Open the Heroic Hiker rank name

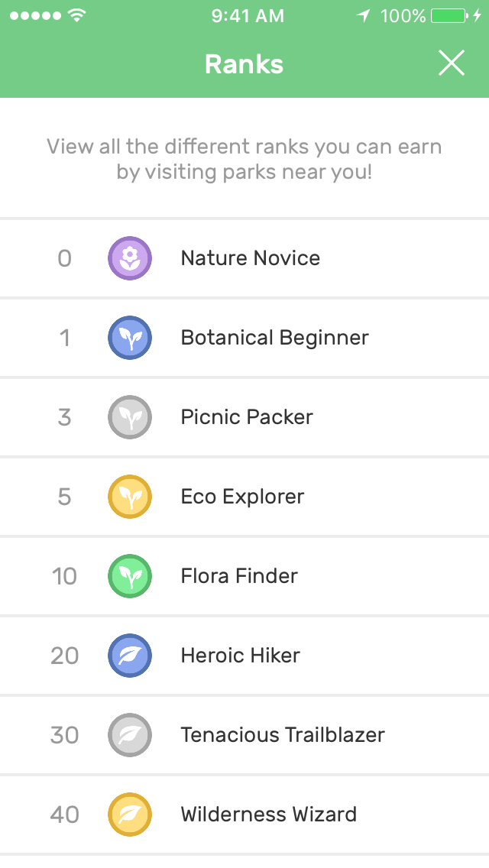[x=240, y=656]
